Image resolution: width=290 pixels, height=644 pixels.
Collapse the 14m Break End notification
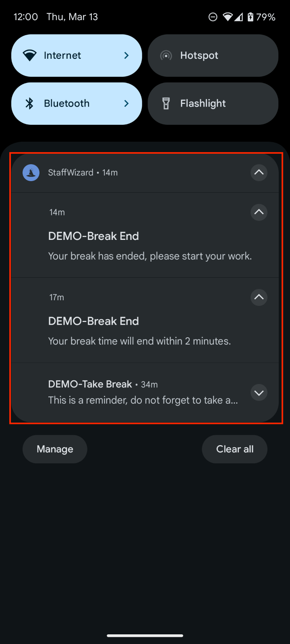tap(259, 212)
